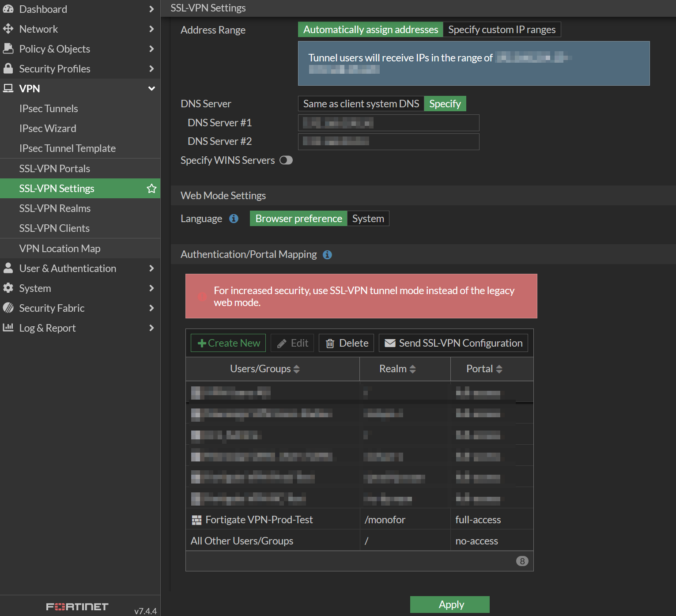The height and width of the screenshot is (616, 676).
Task: Click the Authentication/Portal Mapping info icon
Action: point(327,255)
